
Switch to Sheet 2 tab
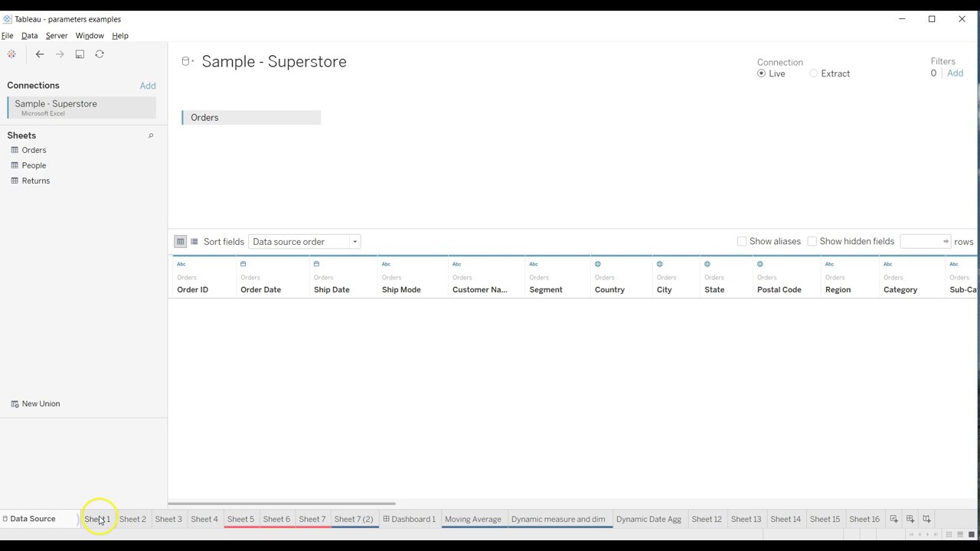[x=132, y=519]
